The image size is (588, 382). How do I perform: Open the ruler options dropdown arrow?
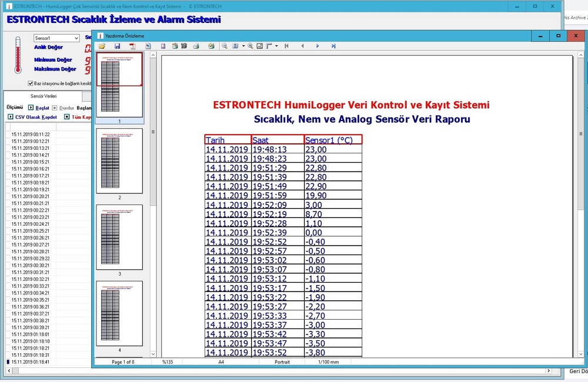click(x=276, y=46)
